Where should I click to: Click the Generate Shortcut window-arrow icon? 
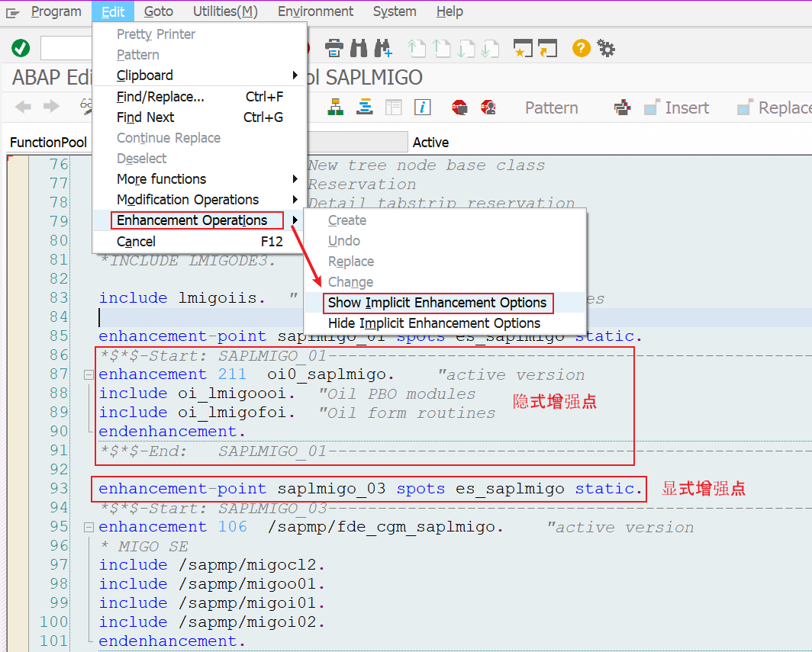pyautogui.click(x=547, y=48)
